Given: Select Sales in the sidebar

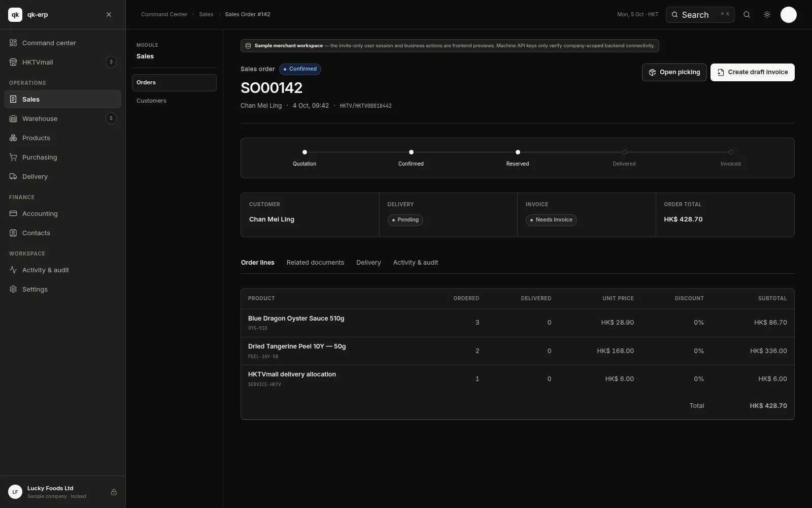Looking at the screenshot, I should pos(62,99).
